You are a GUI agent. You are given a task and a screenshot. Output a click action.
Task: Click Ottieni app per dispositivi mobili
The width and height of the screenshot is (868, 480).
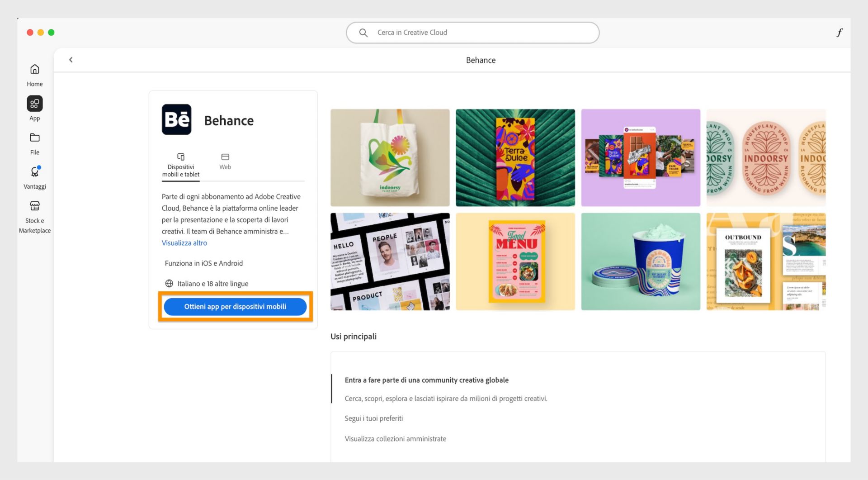(x=235, y=306)
